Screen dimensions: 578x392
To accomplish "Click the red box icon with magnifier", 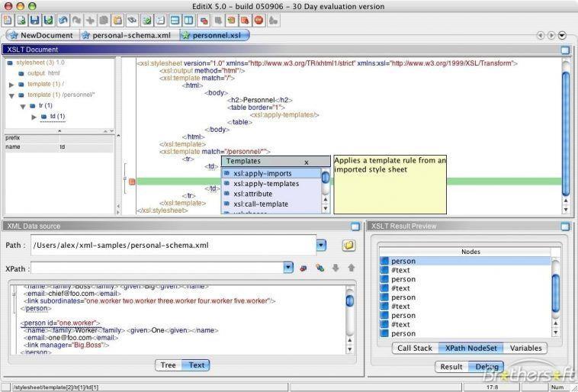I will pos(245,20).
